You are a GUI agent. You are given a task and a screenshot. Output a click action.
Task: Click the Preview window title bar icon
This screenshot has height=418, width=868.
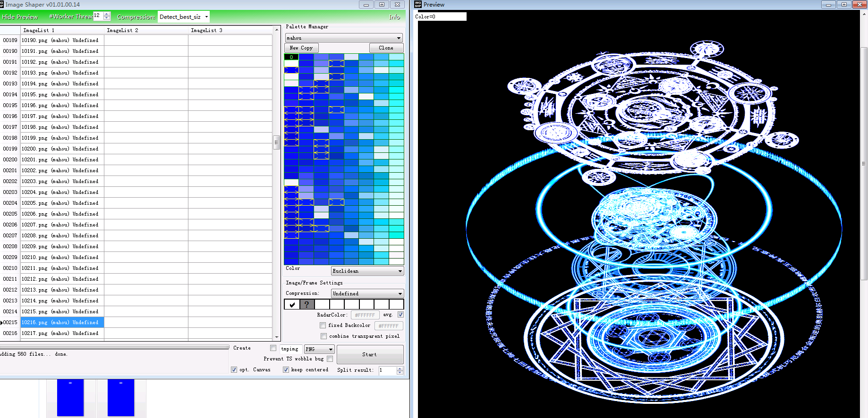(x=418, y=4)
